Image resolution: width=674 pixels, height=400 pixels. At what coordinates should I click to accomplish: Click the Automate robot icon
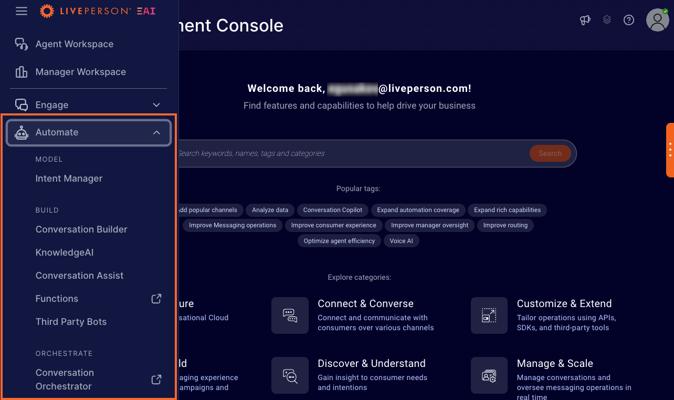pyautogui.click(x=21, y=133)
